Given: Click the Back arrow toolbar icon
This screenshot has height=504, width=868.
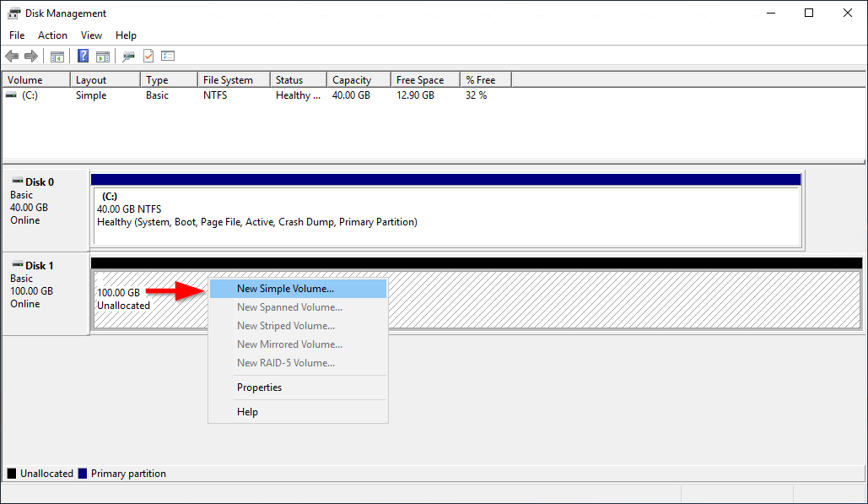Looking at the screenshot, I should 12,57.
